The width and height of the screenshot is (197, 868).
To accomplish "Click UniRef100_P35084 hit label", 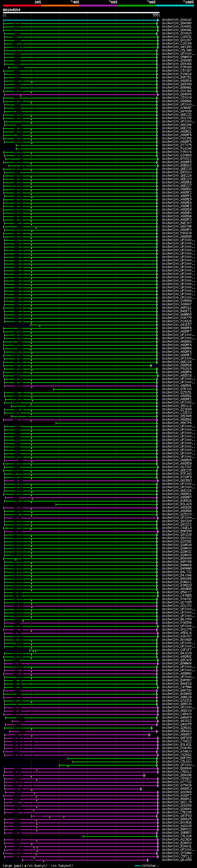I will (177, 67).
